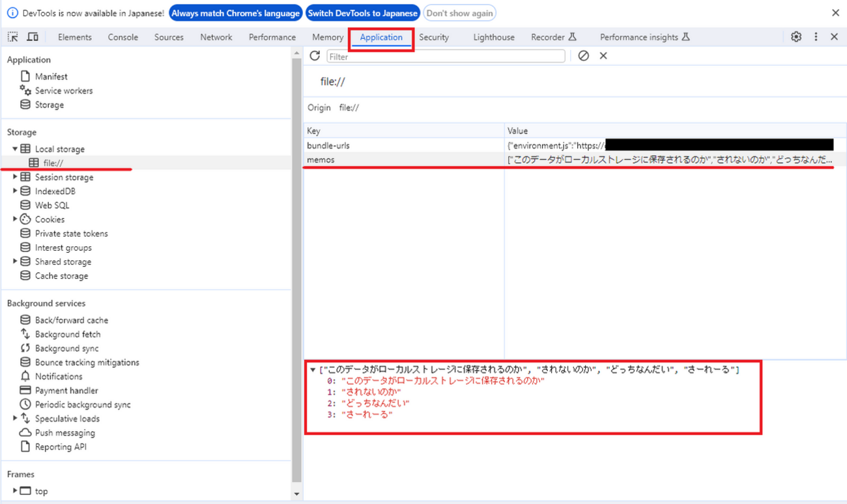Open Service workers in sidebar
The image size is (847, 504).
pyautogui.click(x=63, y=91)
